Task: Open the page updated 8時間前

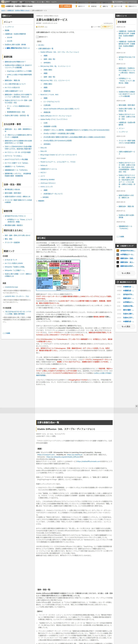Action: point(128,287)
